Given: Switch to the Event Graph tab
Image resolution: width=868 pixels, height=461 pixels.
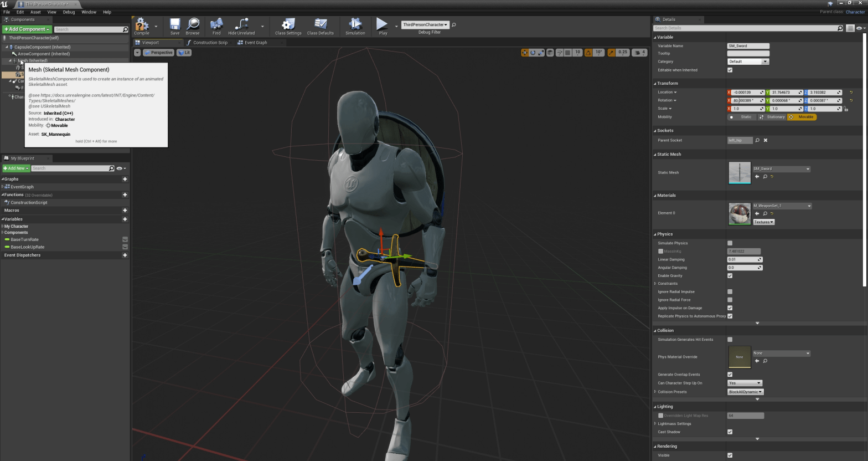Looking at the screenshot, I should [255, 43].
